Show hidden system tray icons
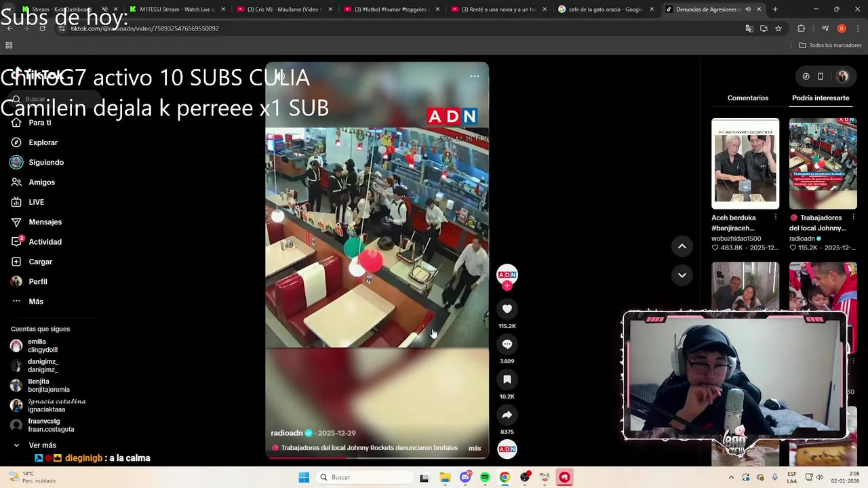Viewport: 868px width, 488px height. pyautogui.click(x=731, y=477)
